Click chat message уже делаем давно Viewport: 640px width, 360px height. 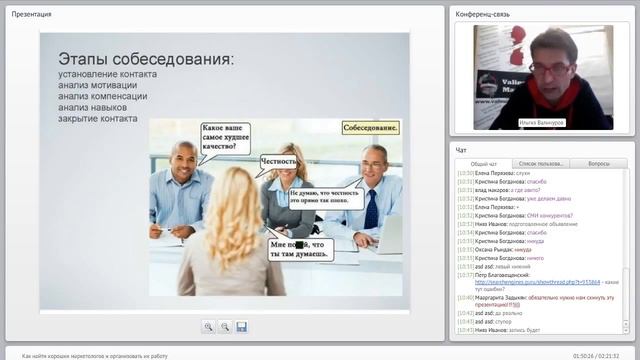coord(514,199)
